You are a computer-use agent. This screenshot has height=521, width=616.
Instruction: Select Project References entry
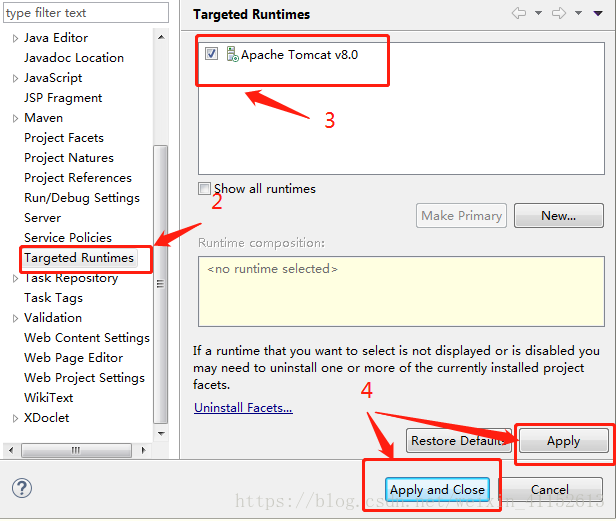[x=78, y=178]
